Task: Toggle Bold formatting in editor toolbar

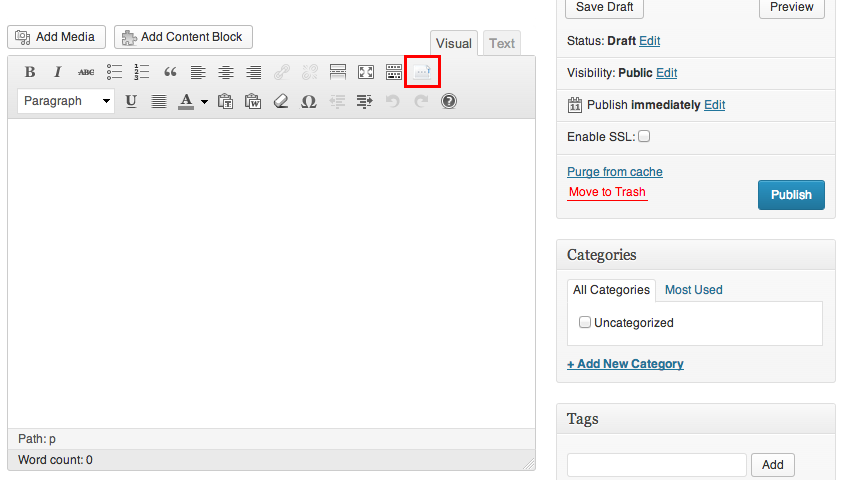Action: (x=30, y=72)
